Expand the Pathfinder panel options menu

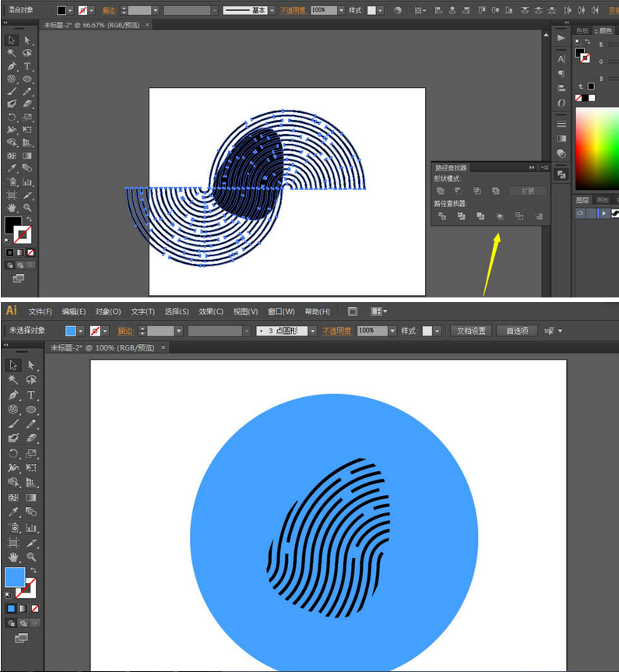point(544,167)
